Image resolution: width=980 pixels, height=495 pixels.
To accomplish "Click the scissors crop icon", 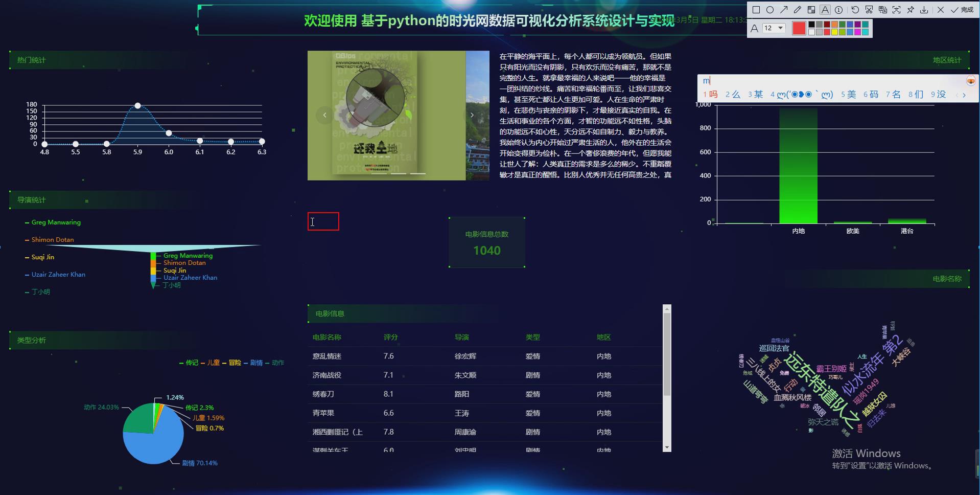I will pyautogui.click(x=869, y=10).
